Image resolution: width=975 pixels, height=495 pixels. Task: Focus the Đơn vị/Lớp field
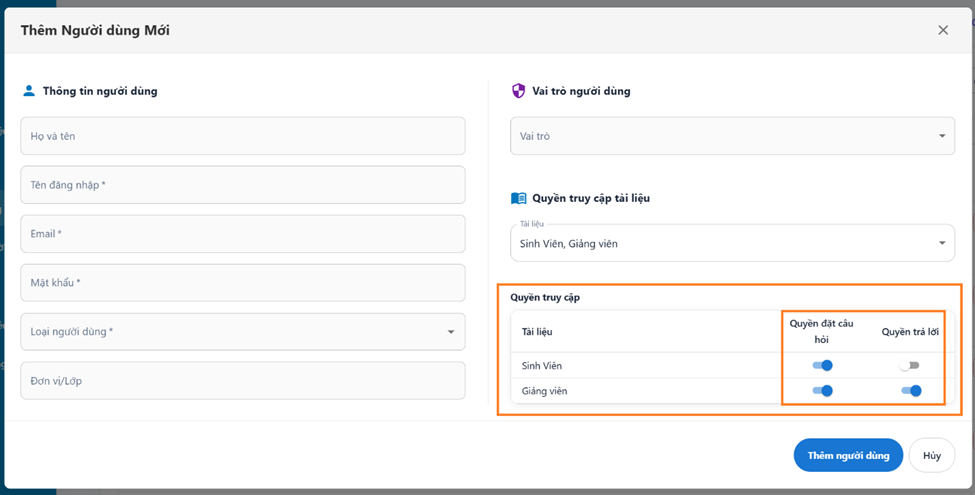click(242, 381)
